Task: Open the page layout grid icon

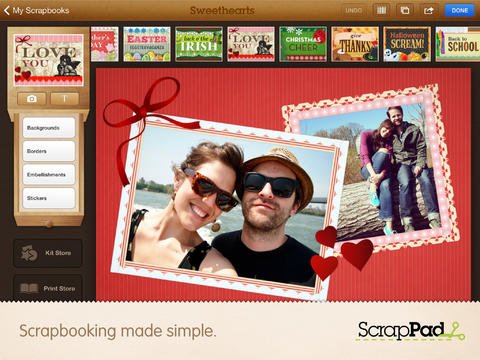Action: [381, 11]
